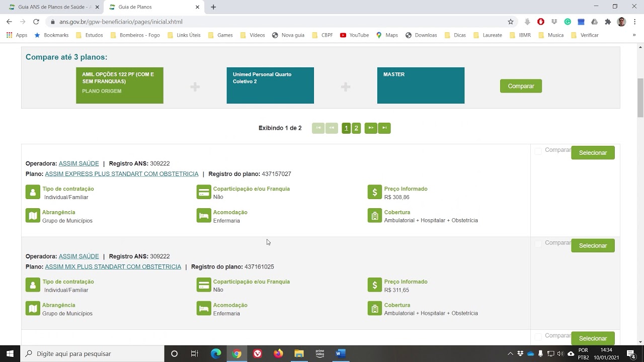Reload the page in Chrome
The width and height of the screenshot is (644, 362).
(36, 22)
